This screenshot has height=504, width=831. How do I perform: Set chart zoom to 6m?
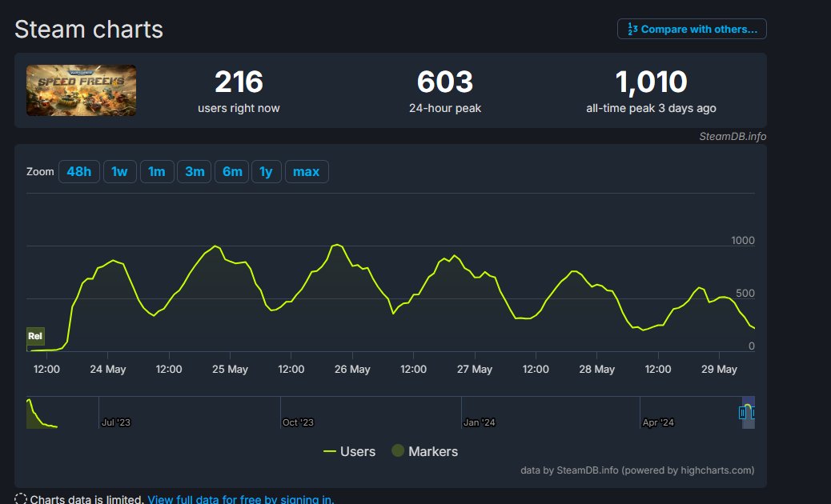pos(232,171)
